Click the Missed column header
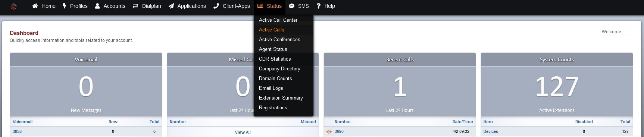Viewport: 644px width, 137px height. pyautogui.click(x=308, y=122)
